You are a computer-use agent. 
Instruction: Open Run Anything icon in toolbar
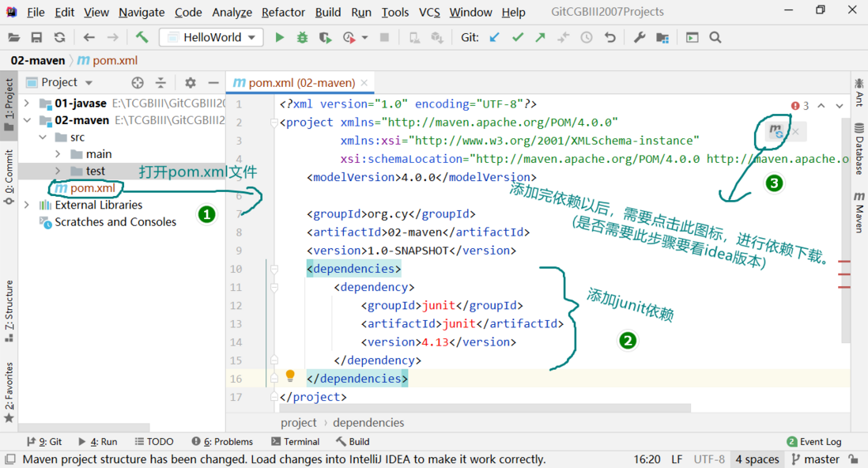coord(692,38)
